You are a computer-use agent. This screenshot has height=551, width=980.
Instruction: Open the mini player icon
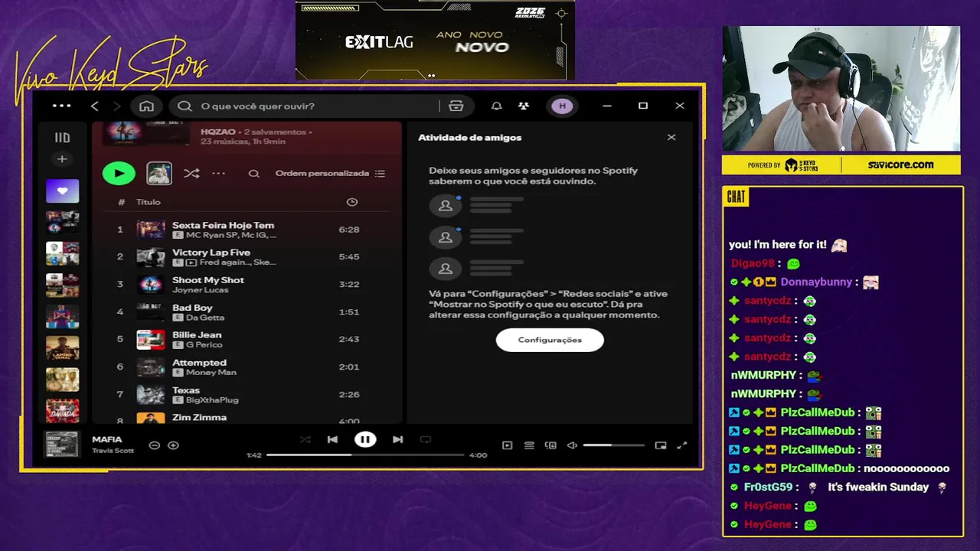[x=661, y=445]
